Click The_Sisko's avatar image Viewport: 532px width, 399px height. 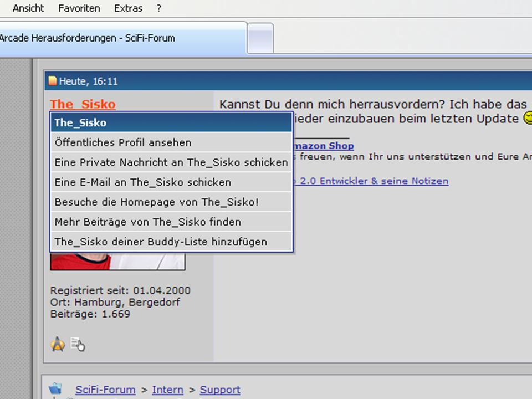click(117, 262)
